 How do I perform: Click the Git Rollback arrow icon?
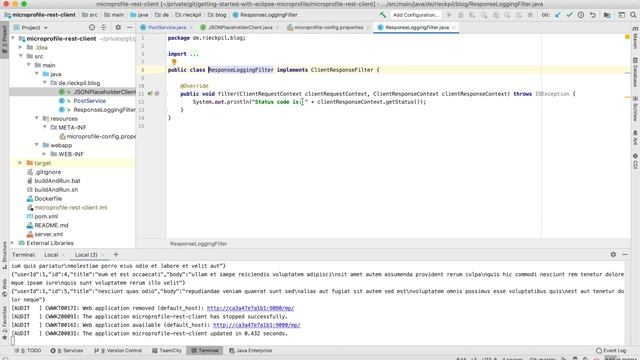point(593,15)
